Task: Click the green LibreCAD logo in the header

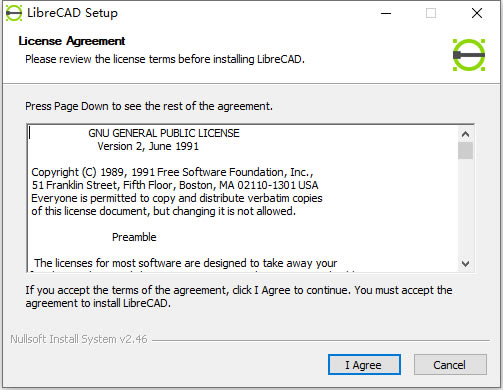Action: coord(469,55)
